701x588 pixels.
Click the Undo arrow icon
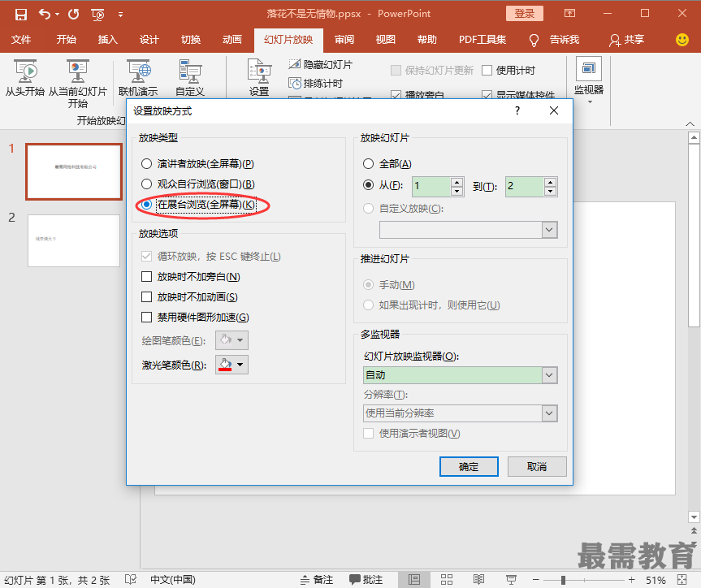[x=44, y=15]
